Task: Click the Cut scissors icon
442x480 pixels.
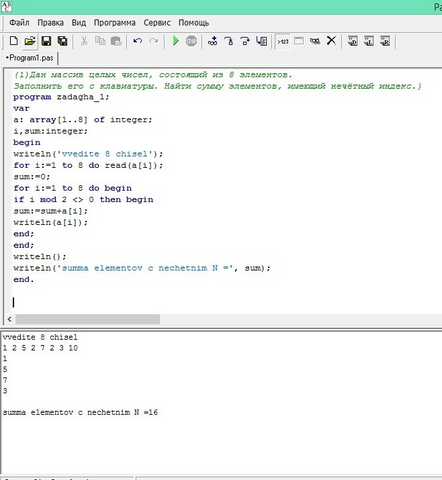Action: 84,41
